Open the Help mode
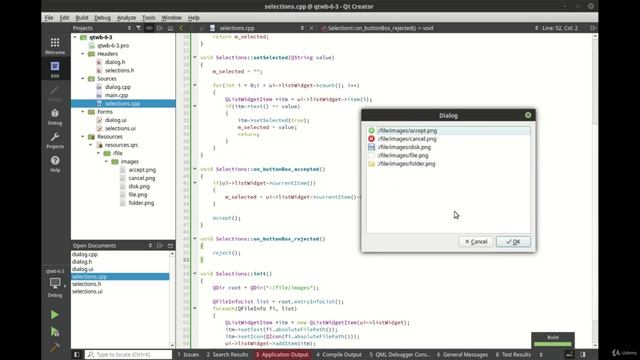 click(x=55, y=164)
